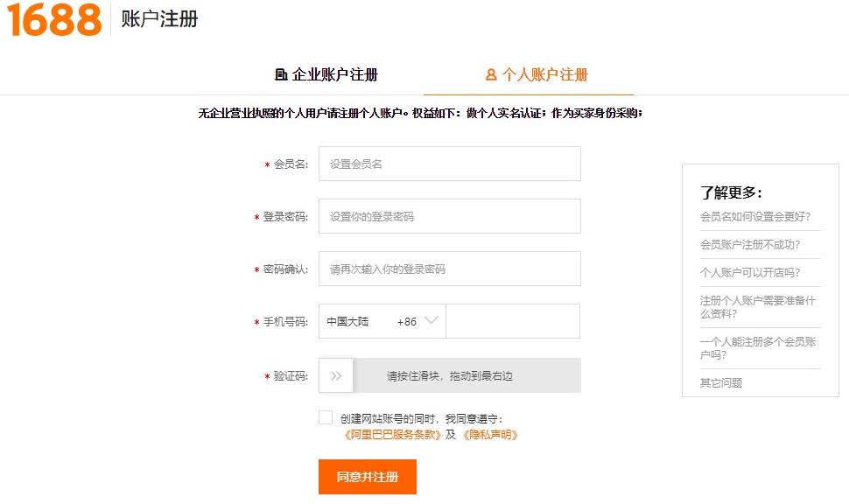Tick the agreement checkbox for 创建网站账号
Screen dimensions: 849x504
tap(326, 417)
